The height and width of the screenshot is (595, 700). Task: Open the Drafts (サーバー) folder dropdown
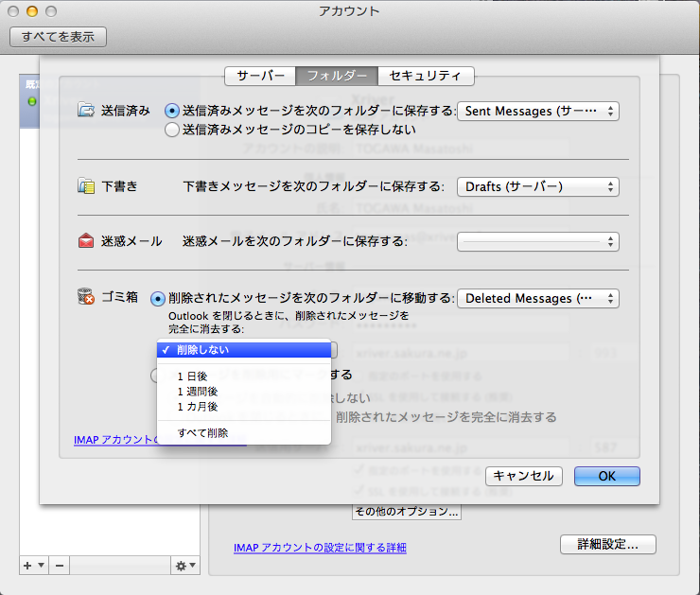(x=538, y=186)
